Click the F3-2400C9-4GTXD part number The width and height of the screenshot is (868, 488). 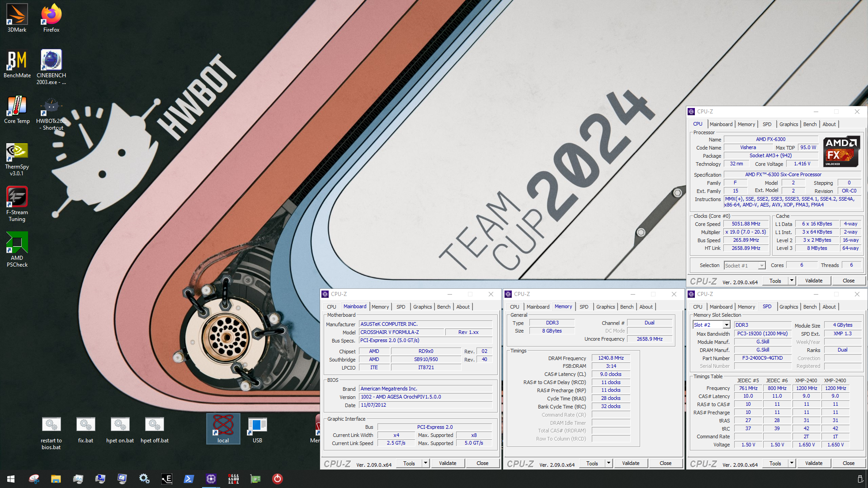(762, 358)
